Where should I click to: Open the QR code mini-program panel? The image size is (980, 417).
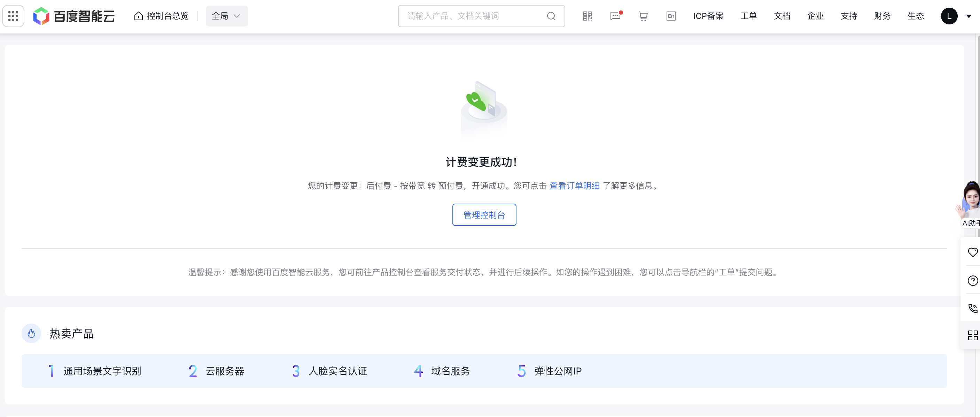[587, 16]
